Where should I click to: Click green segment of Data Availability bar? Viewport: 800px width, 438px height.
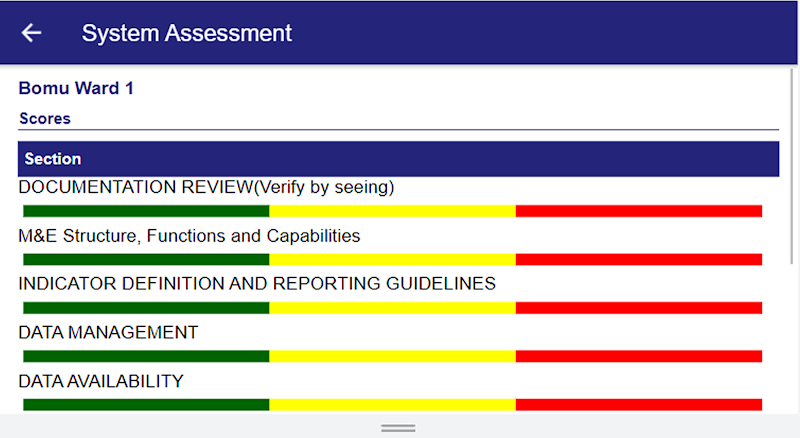[146, 404]
